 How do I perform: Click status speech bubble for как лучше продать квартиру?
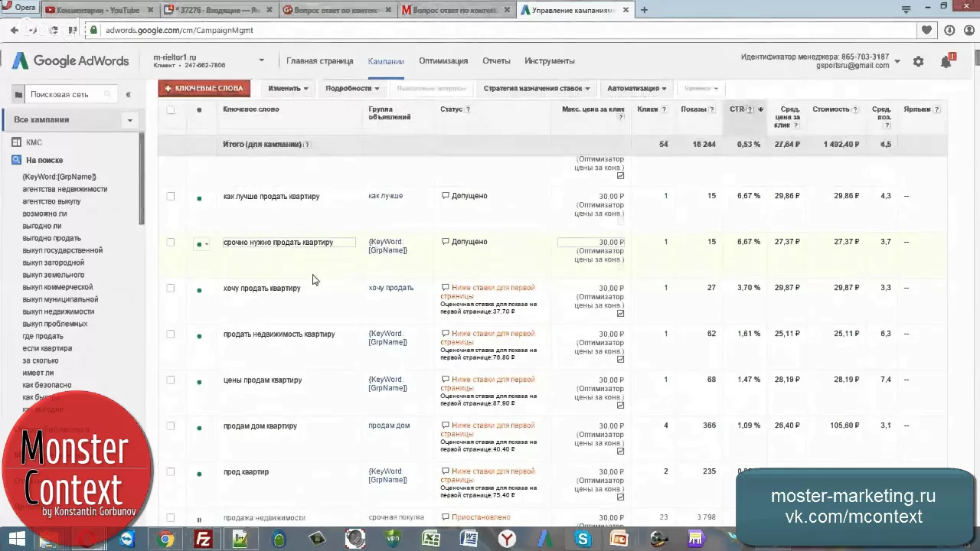(446, 196)
